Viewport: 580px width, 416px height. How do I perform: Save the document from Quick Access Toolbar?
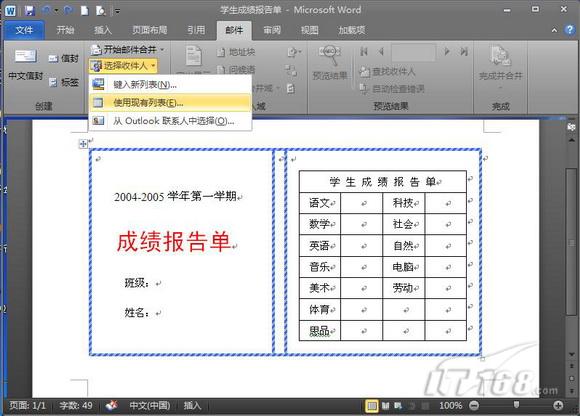point(30,10)
